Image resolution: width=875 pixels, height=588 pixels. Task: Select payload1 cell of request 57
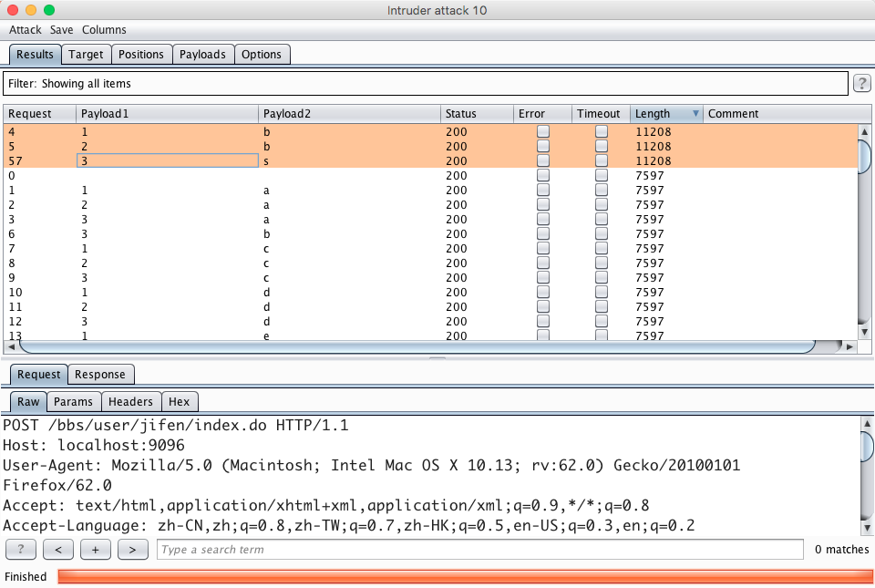click(168, 160)
